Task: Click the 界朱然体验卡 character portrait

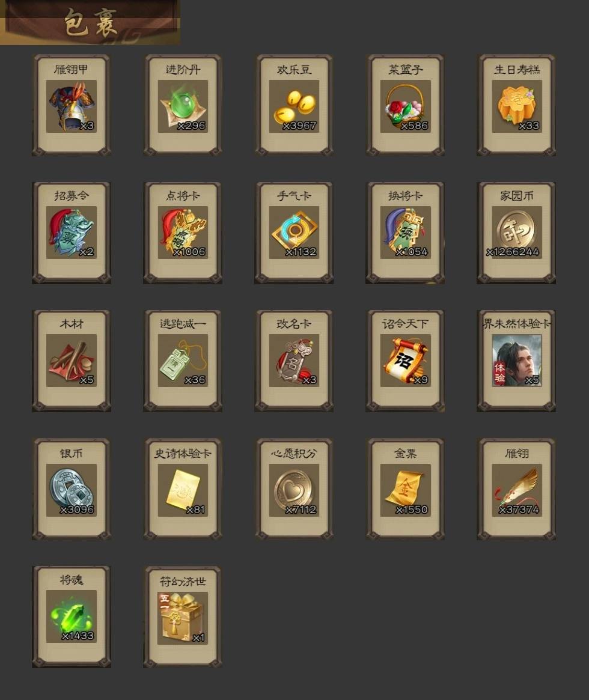Action: [x=517, y=361]
